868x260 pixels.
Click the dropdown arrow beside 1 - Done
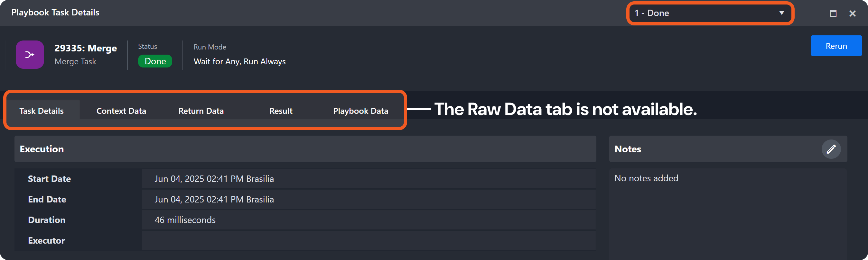(781, 13)
